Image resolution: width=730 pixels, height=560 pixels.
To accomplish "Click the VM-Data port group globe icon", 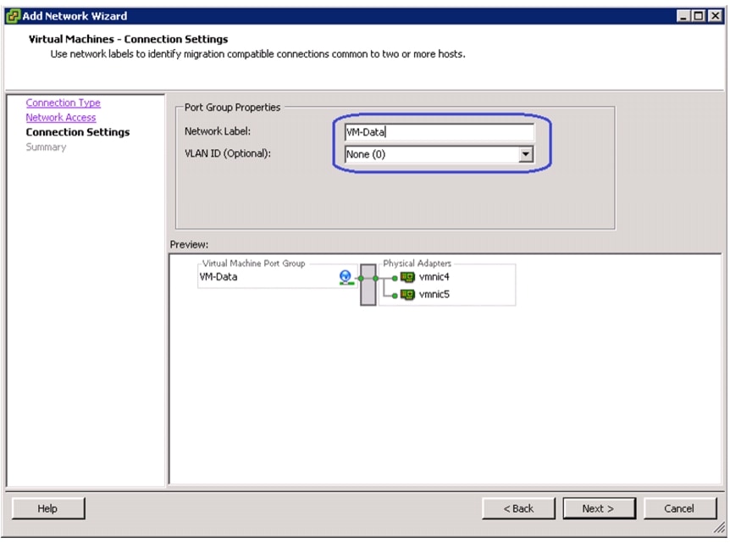I will click(345, 277).
